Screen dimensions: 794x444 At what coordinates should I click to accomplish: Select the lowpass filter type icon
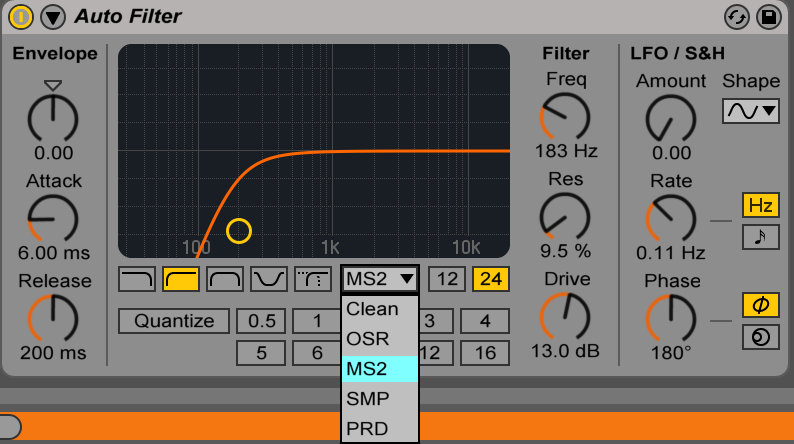point(137,279)
